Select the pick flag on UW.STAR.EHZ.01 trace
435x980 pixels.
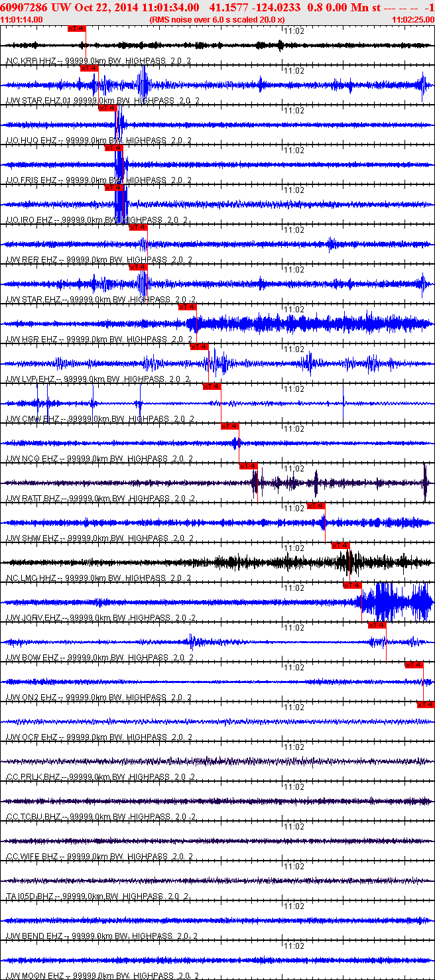coord(90,68)
